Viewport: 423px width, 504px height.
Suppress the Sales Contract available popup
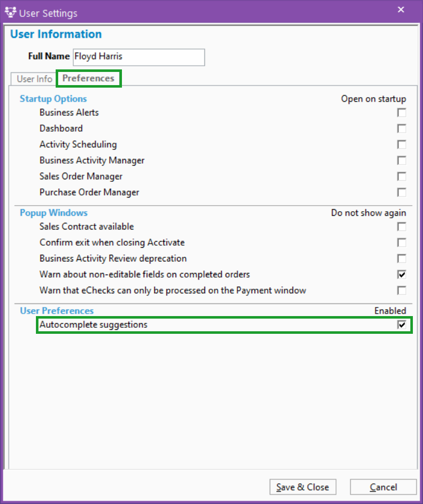point(401,226)
